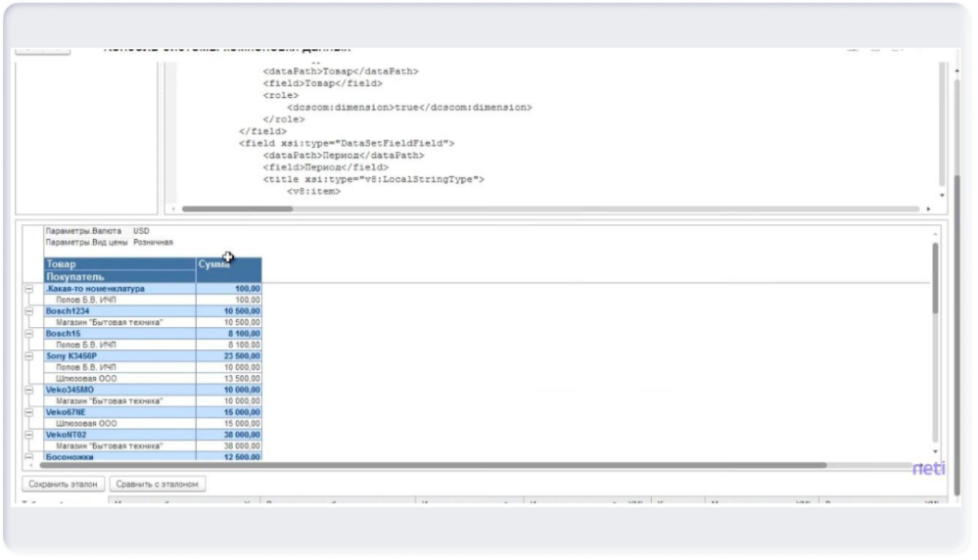This screenshot has height=560, width=978.
Task: Click the report result vertical scrollbar
Action: pyautogui.click(x=935, y=279)
